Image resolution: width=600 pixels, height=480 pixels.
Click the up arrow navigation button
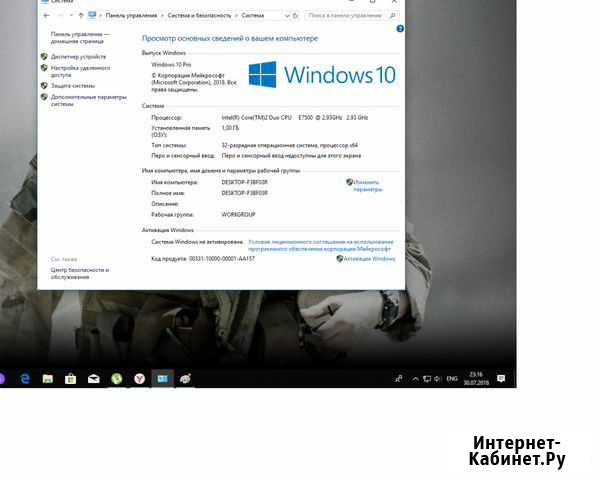point(79,15)
